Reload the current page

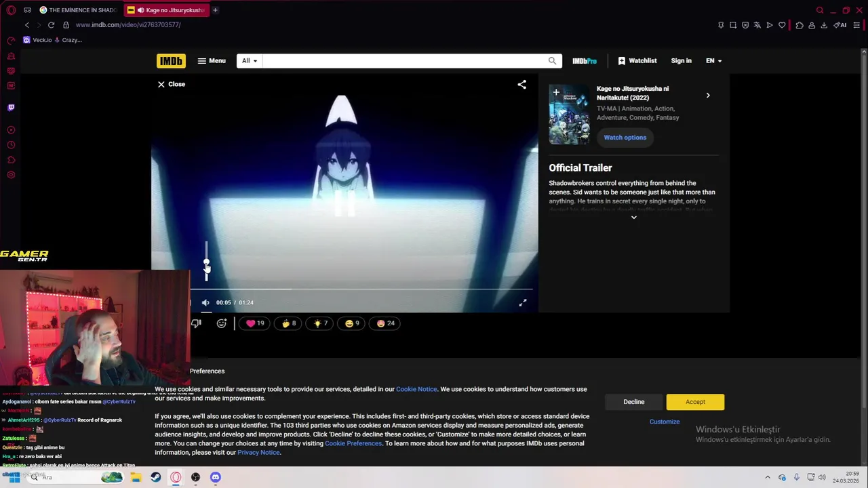(x=51, y=25)
